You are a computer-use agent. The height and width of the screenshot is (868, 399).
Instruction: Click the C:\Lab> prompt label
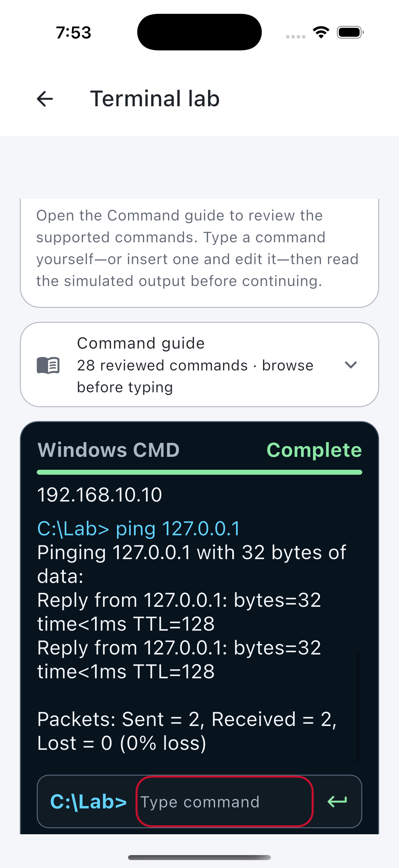tap(88, 801)
